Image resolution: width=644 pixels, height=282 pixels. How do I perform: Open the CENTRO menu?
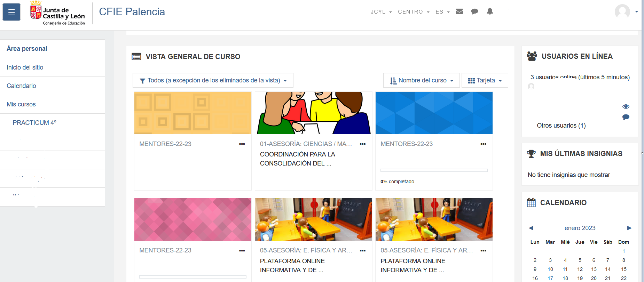[413, 12]
